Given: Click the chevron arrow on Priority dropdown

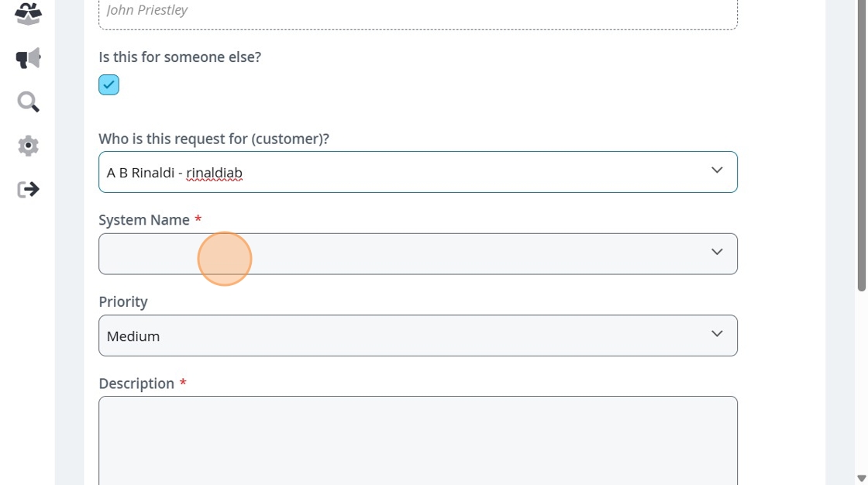Looking at the screenshot, I should click(717, 334).
